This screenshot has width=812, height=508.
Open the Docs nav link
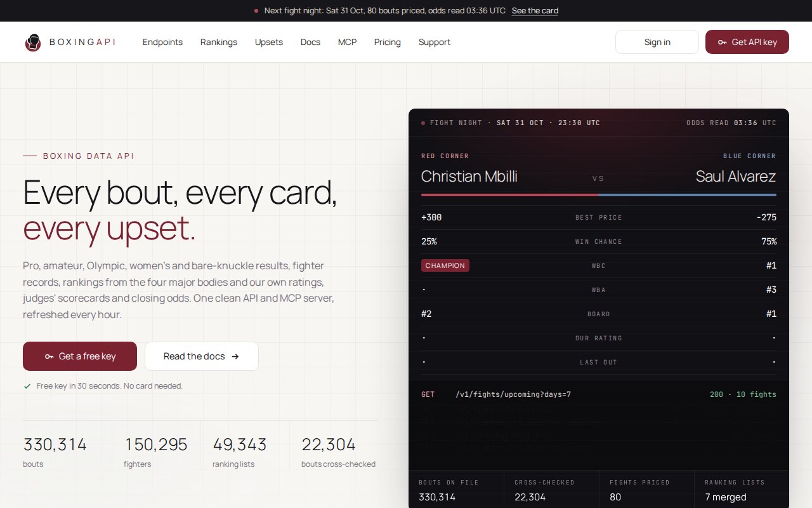310,42
